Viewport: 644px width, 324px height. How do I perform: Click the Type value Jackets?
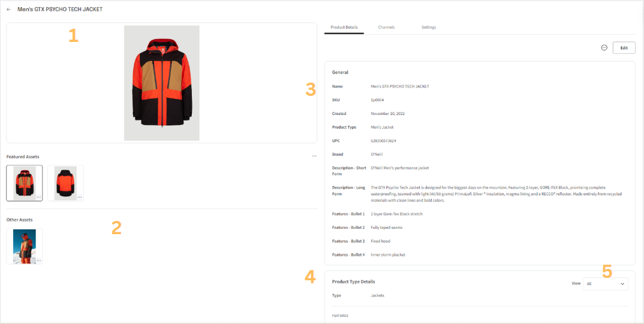click(x=377, y=295)
